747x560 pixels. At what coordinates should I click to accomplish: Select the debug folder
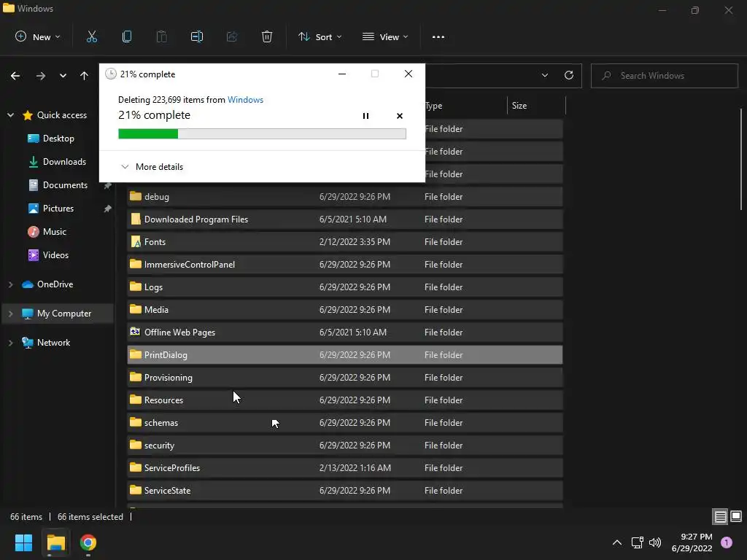click(x=345, y=197)
